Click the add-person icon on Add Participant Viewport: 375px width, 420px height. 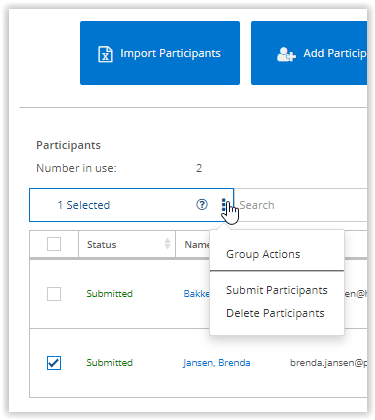286,54
